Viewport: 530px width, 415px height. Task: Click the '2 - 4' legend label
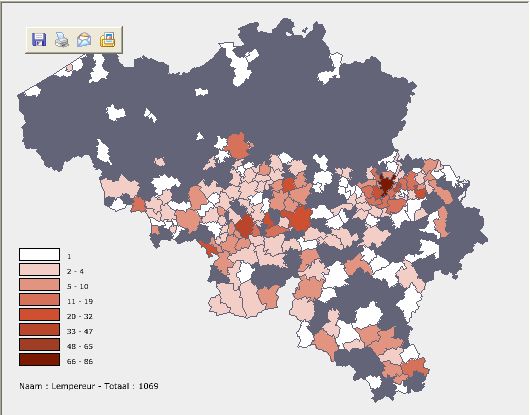tap(75, 271)
